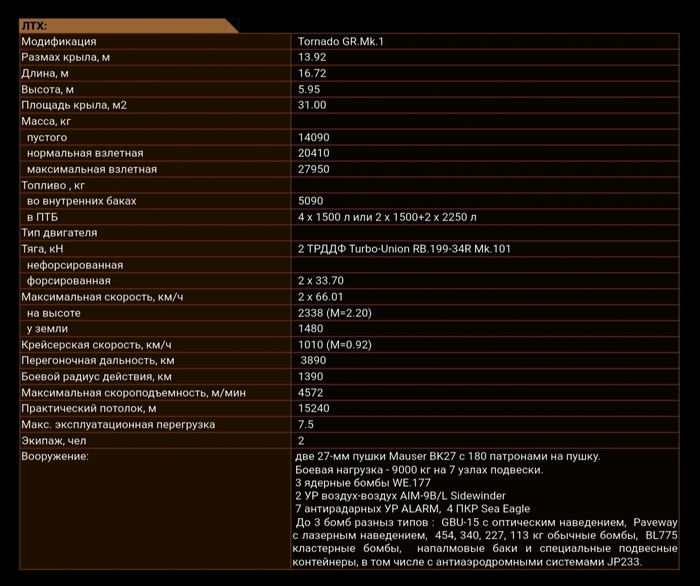Click the ЛТХ: header tab

pos(35,25)
